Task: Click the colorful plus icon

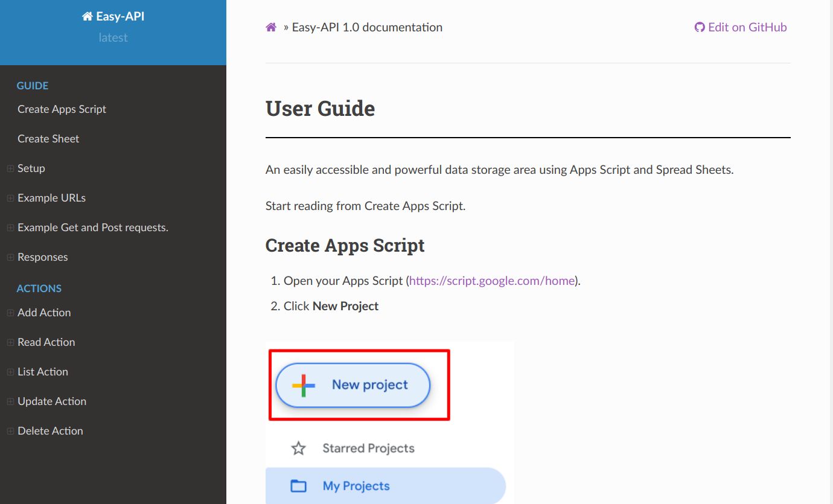Action: (x=304, y=385)
